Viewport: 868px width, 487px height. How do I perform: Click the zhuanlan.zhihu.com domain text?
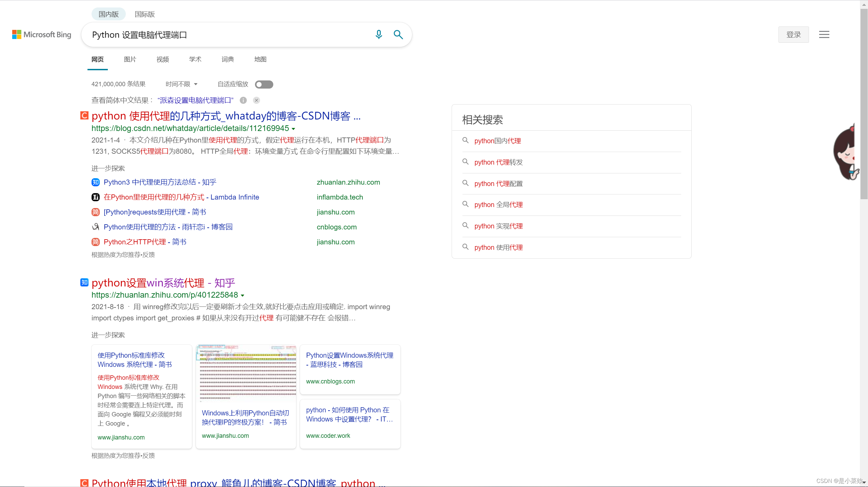tap(348, 182)
